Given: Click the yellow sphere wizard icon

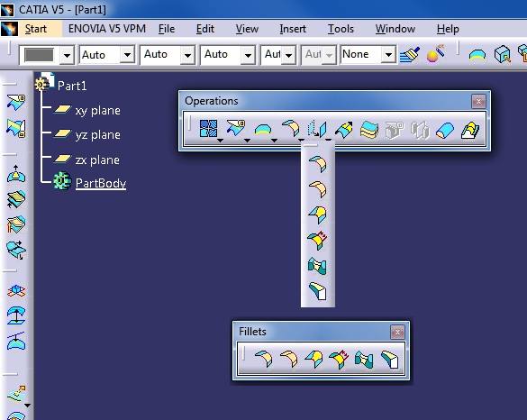Looking at the screenshot, I should coord(436,54).
